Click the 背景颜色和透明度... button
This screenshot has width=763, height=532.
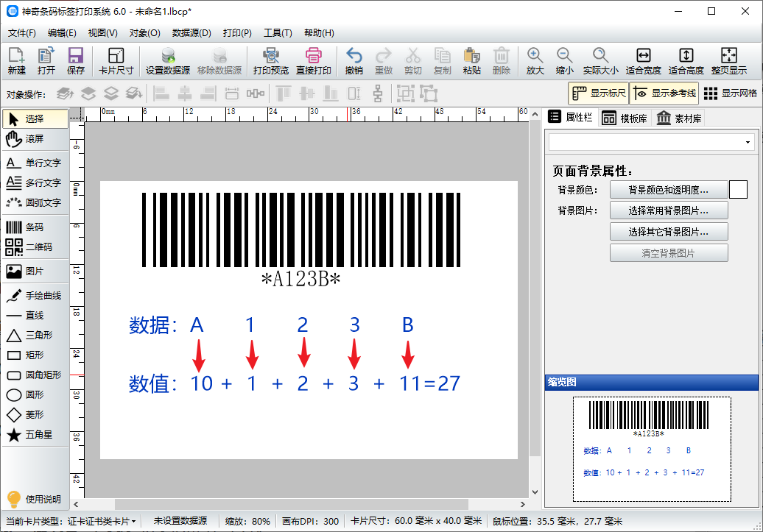coord(669,190)
